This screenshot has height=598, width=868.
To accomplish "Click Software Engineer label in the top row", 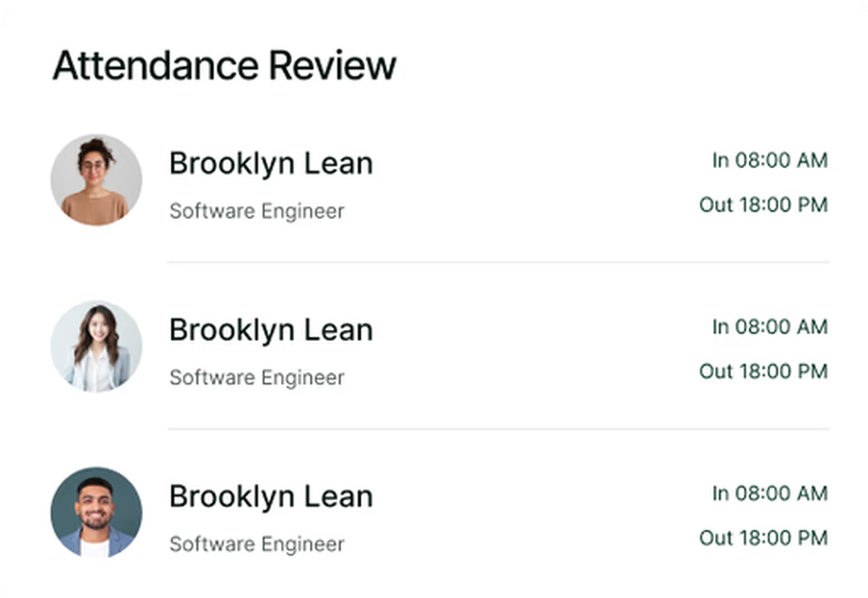I will 256,211.
